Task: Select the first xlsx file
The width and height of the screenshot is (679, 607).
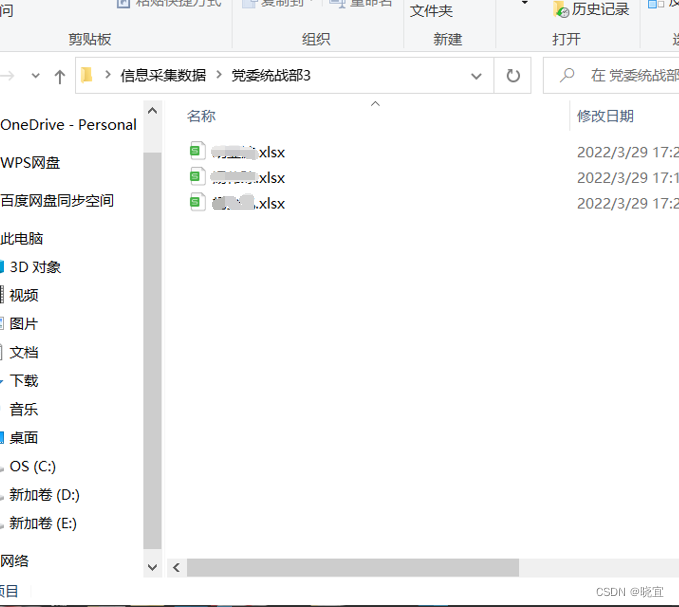Action: pos(248,152)
